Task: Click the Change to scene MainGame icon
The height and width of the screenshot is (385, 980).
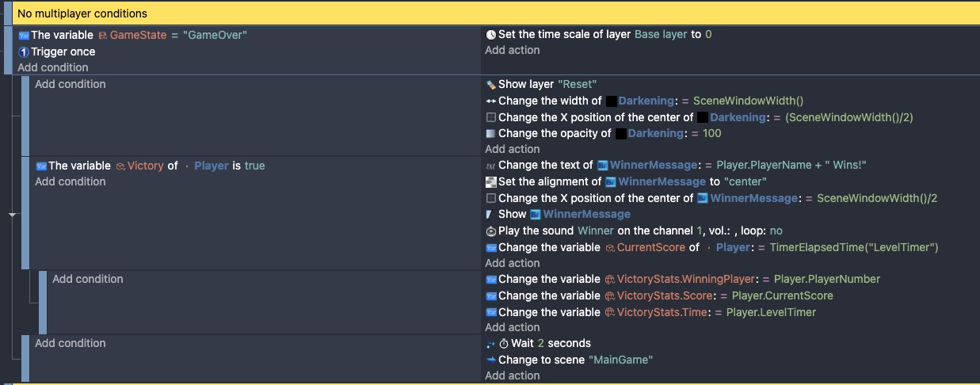Action: (x=490, y=360)
